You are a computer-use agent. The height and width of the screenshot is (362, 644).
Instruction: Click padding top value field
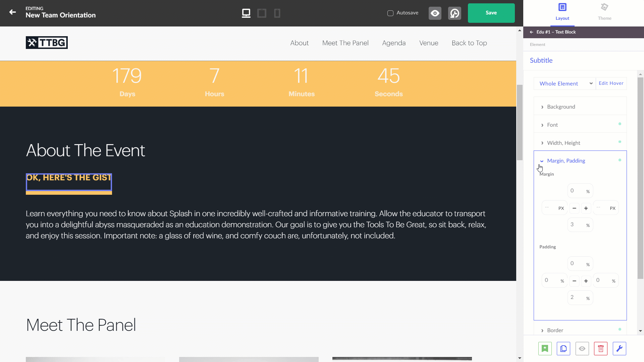coord(580,263)
